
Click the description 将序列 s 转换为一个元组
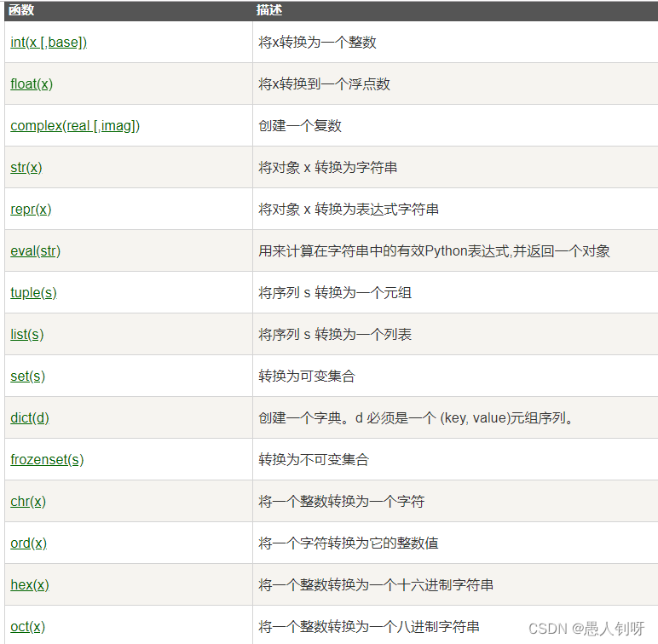[x=335, y=293]
